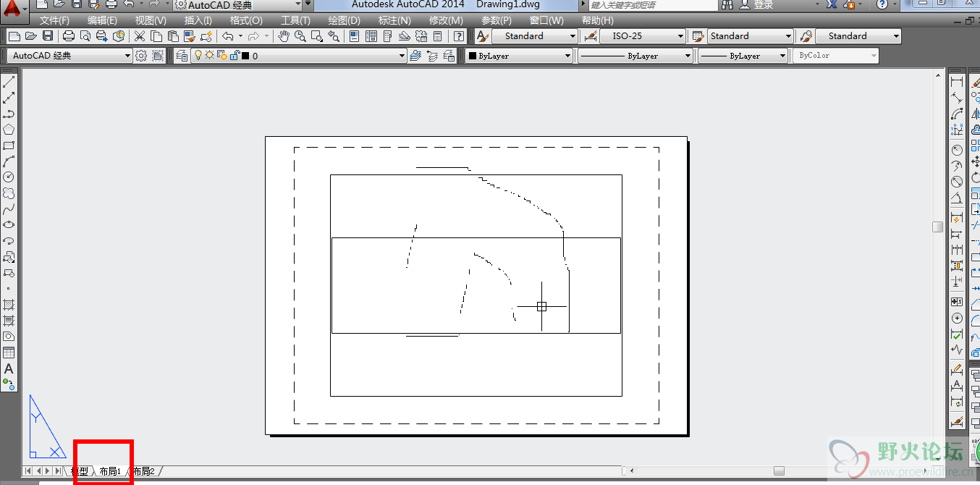Click the 登录 sign-in button
The width and height of the screenshot is (980, 485).
pos(763,5)
